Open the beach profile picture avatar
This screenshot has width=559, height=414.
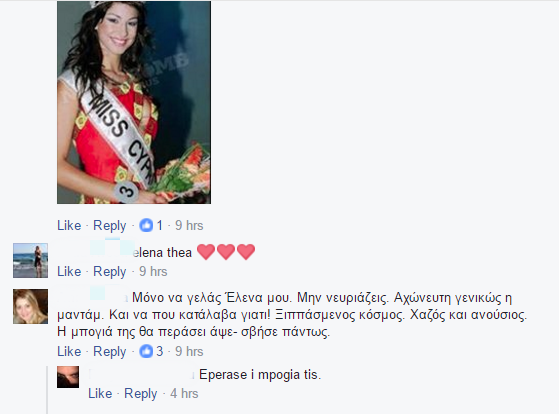30,260
